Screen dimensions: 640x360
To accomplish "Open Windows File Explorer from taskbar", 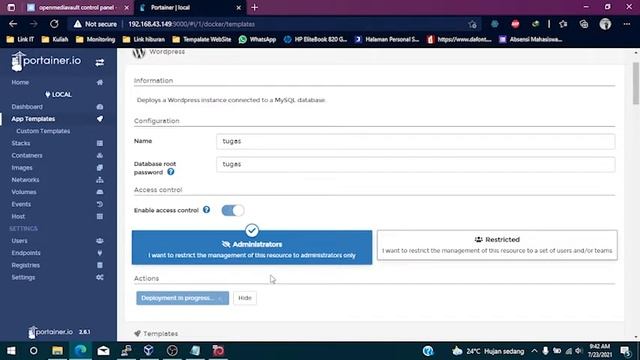I will click(x=57, y=351).
